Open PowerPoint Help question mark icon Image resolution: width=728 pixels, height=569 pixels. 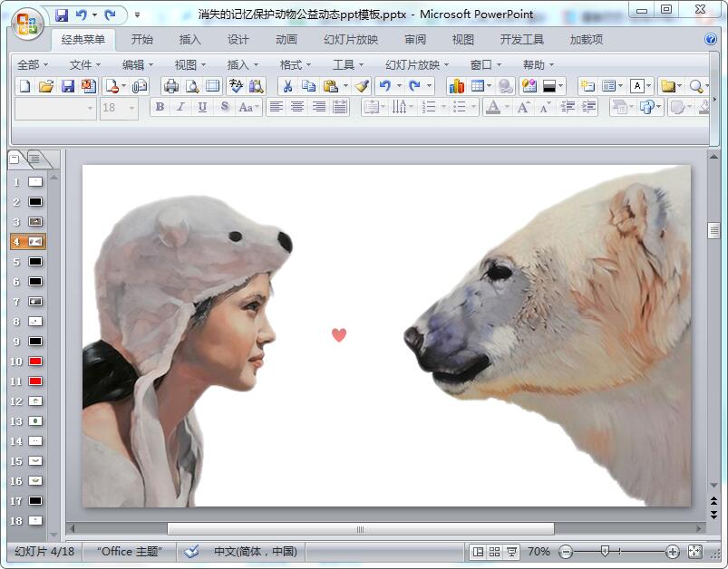(711, 39)
